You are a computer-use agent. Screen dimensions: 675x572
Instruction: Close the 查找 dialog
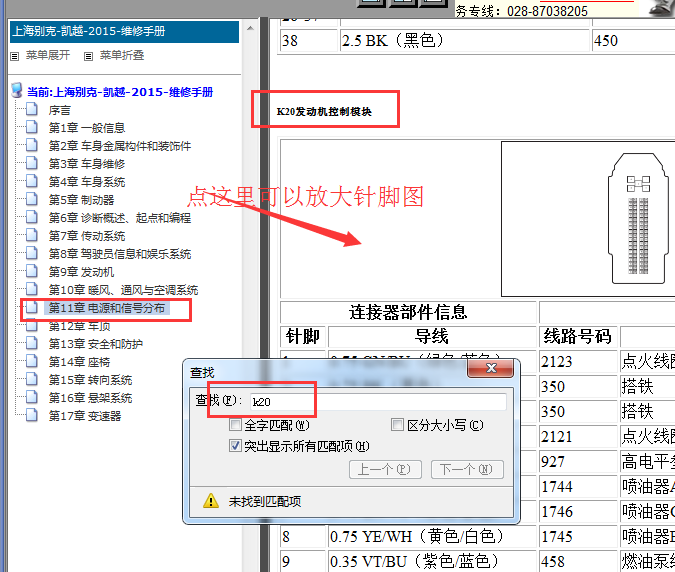click(x=490, y=368)
